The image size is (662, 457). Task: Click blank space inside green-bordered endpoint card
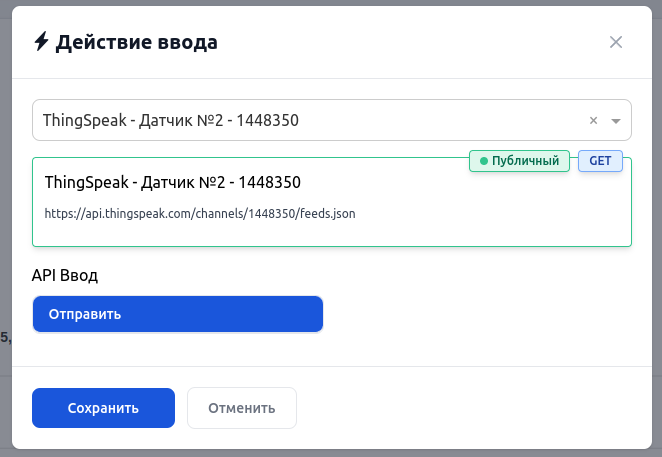500,215
